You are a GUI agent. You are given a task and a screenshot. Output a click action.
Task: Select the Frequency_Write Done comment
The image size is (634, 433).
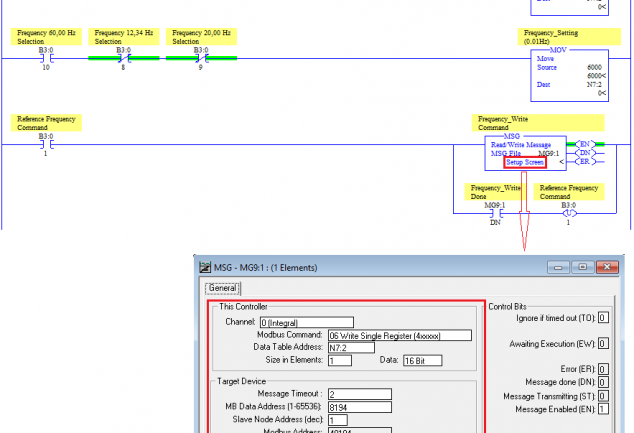coord(496,192)
